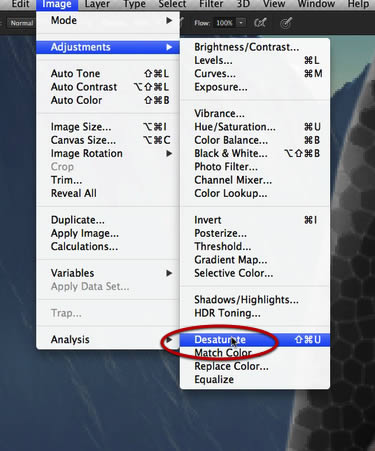Choose Calculations...
The image size is (375, 451).
108,247
